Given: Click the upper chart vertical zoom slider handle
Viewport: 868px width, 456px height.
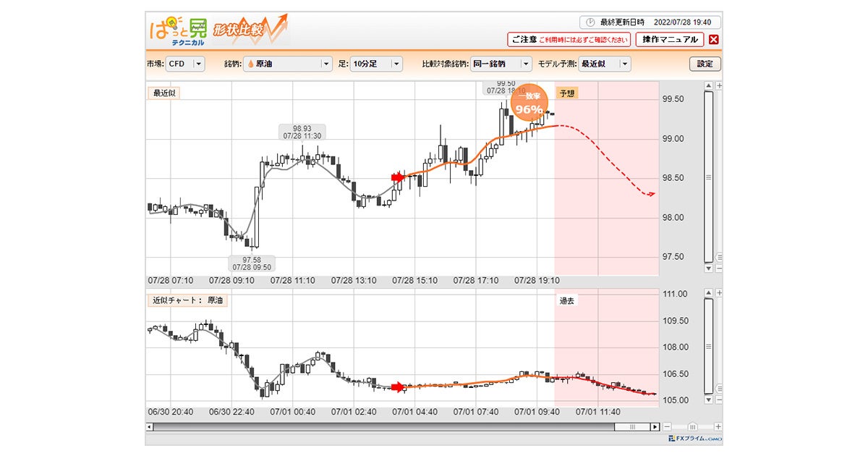Looking at the screenshot, I should [719, 258].
